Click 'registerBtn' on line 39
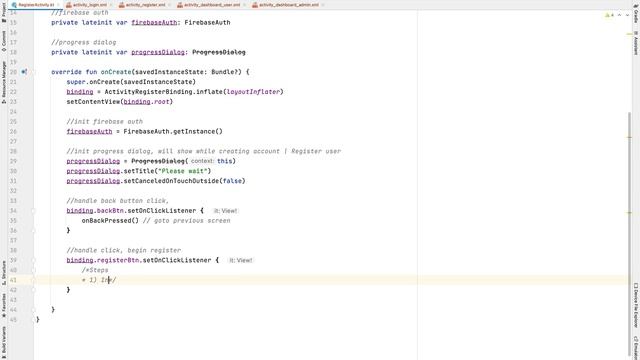640x360 pixels. pos(118,260)
